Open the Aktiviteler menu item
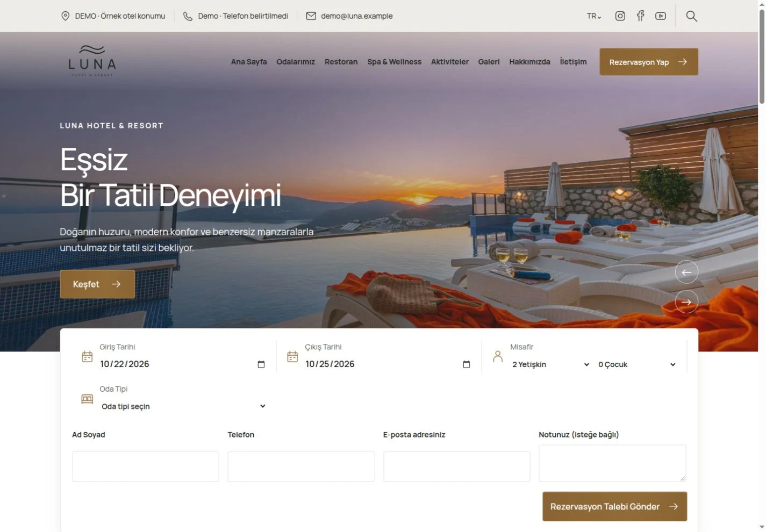This screenshot has height=532, width=766. click(450, 62)
